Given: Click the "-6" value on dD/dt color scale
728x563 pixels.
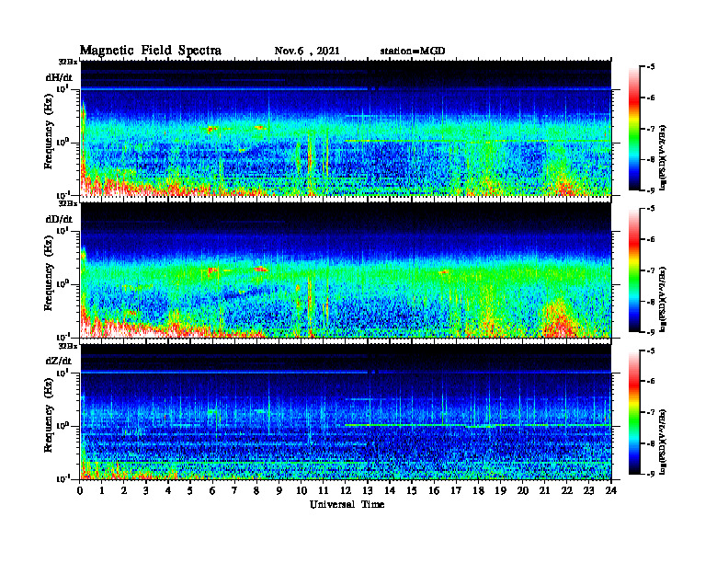Looking at the screenshot, I should tap(650, 240).
